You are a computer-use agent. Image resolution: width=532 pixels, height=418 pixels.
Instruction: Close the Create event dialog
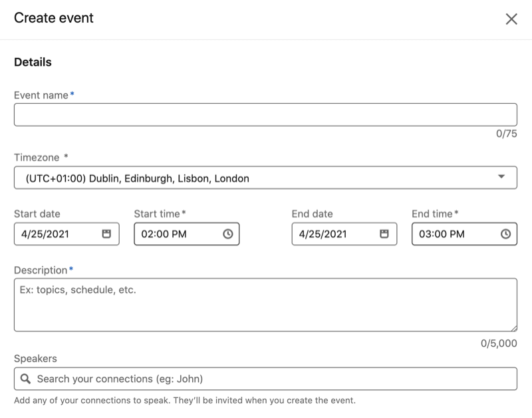tap(511, 19)
